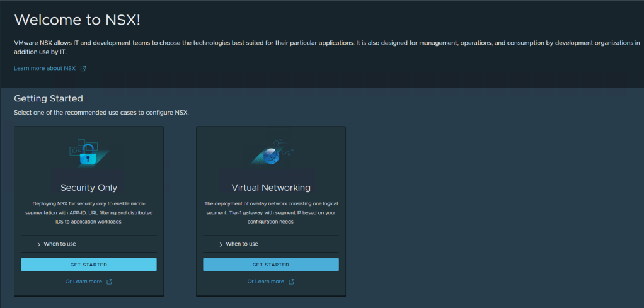Click the Security Only micro-segmentation description text
This screenshot has width=644, height=308.
click(89, 213)
